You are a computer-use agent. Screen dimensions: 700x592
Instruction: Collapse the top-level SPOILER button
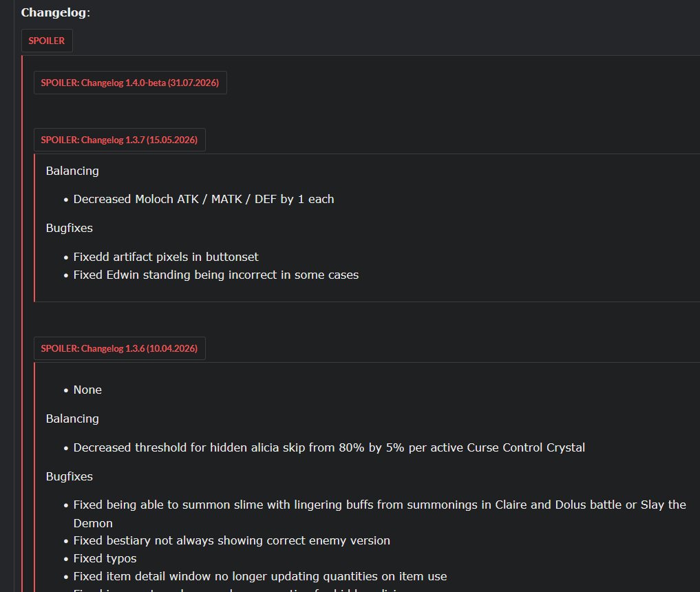[47, 41]
